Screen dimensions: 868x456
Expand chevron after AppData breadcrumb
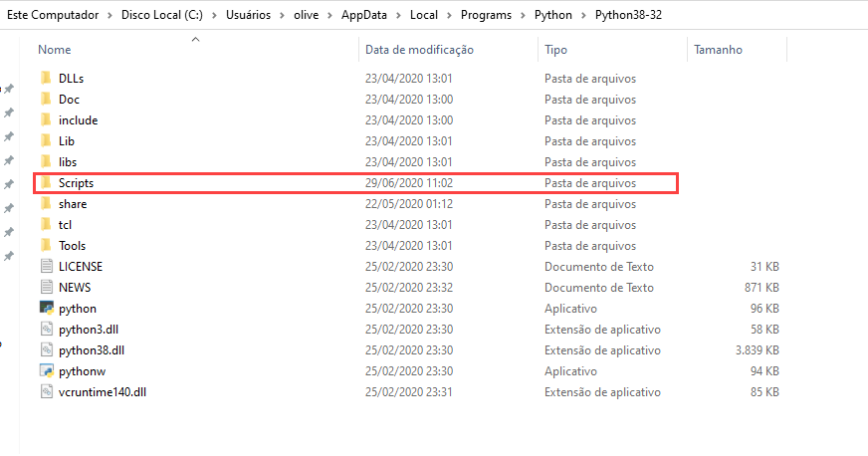[x=398, y=16]
